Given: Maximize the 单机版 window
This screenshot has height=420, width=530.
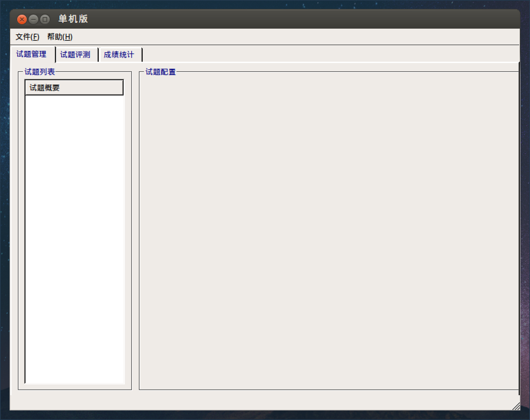Looking at the screenshot, I should [x=45, y=19].
